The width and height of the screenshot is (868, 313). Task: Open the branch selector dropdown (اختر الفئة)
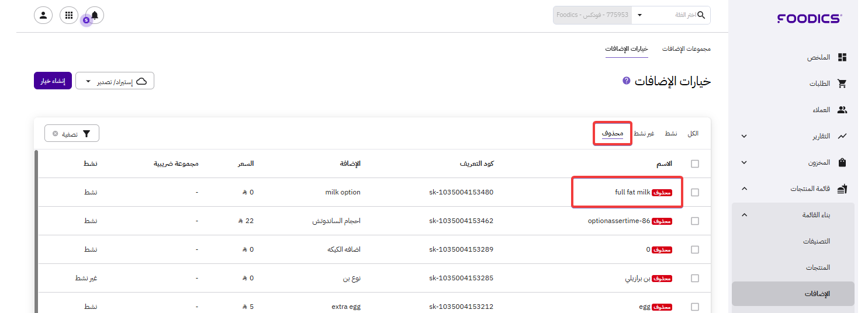(639, 15)
